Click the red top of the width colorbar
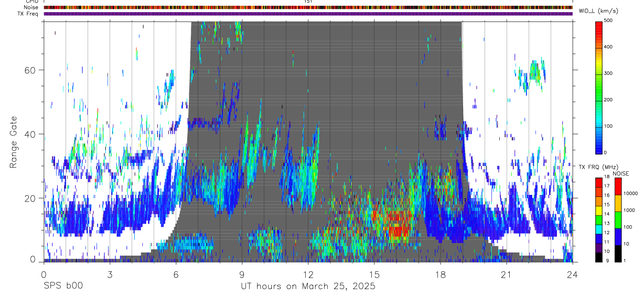This screenshot has width=644, height=297. [599, 26]
